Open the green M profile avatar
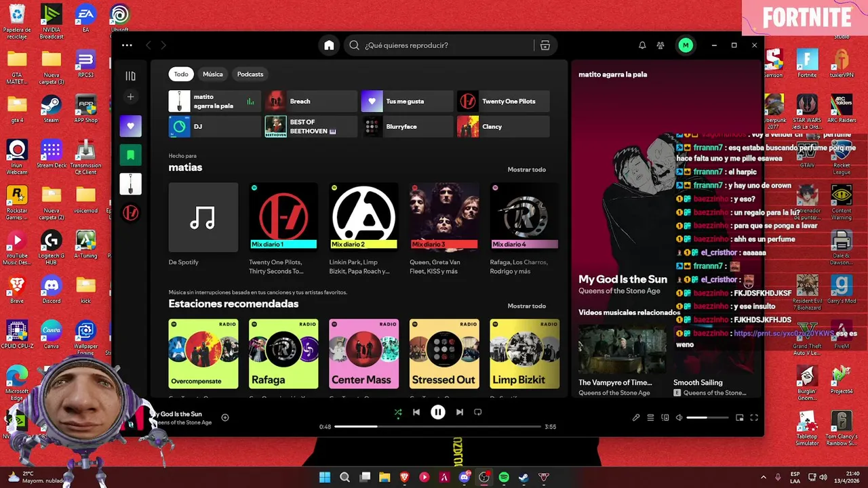 coord(686,45)
